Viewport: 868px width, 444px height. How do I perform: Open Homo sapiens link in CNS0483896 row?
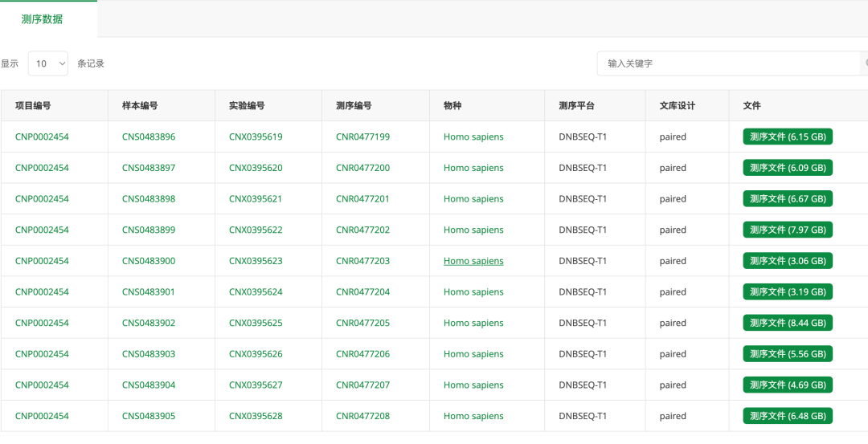tap(473, 136)
